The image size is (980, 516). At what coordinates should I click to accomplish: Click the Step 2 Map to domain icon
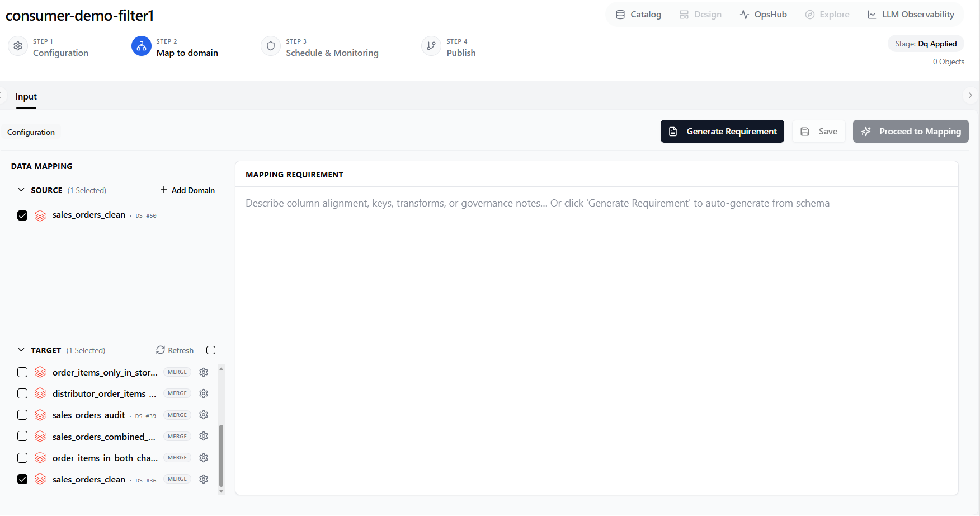pyautogui.click(x=142, y=46)
